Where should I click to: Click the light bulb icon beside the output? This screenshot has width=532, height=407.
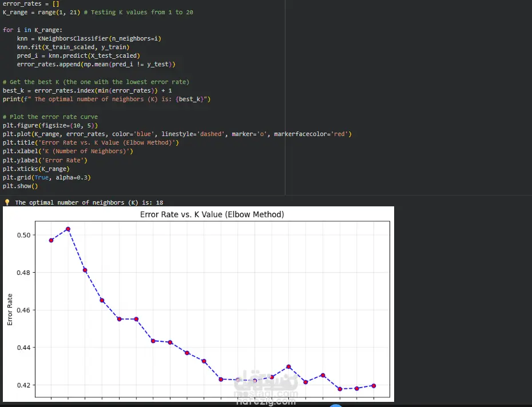point(7,202)
